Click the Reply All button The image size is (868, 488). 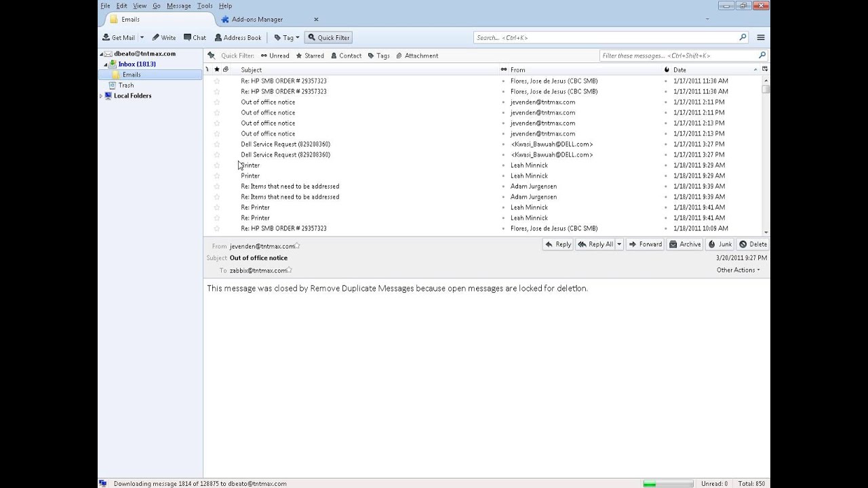[595, 245]
